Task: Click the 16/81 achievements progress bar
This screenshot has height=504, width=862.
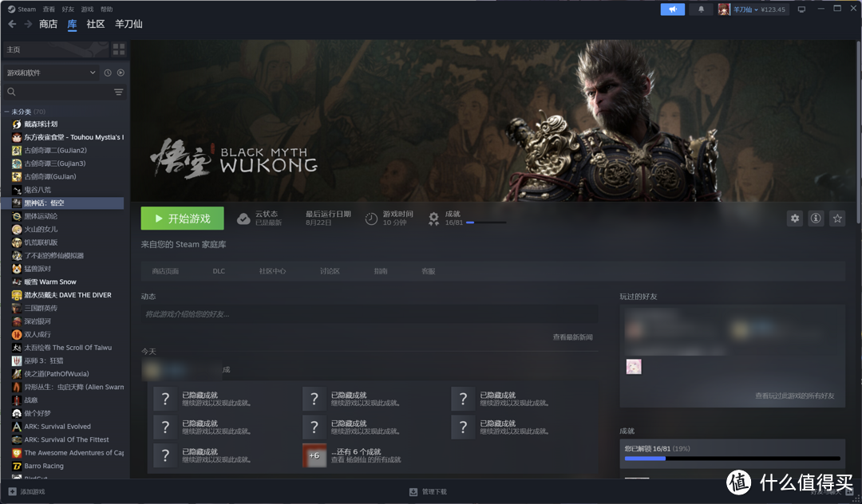Action: (x=485, y=222)
